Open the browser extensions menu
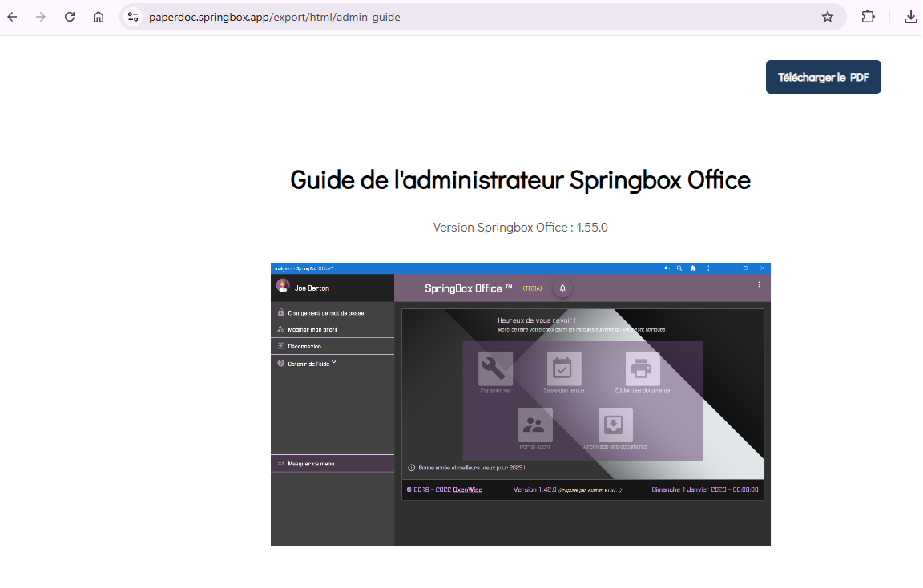923x588 pixels. (x=868, y=17)
